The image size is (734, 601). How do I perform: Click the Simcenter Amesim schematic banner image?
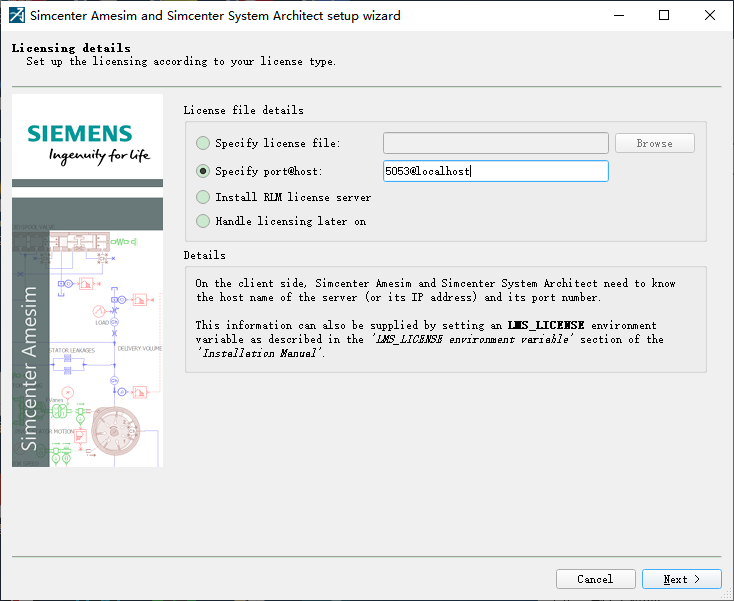point(88,332)
